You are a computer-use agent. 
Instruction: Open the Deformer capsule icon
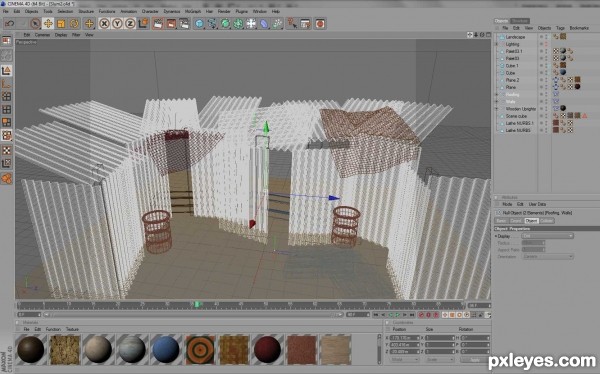click(x=264, y=24)
